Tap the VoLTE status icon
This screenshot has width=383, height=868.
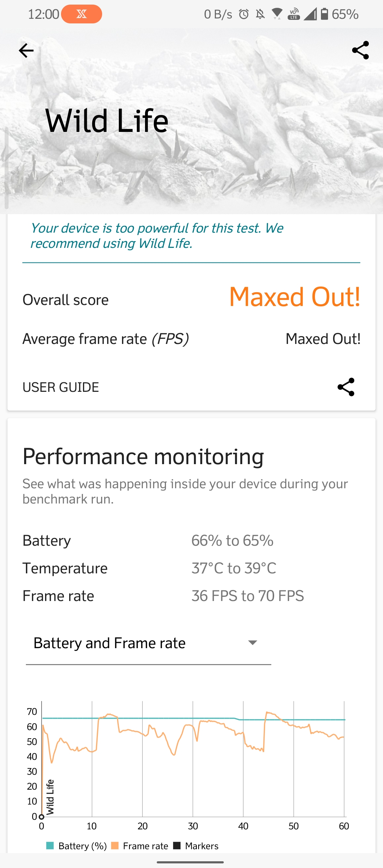[x=294, y=14]
